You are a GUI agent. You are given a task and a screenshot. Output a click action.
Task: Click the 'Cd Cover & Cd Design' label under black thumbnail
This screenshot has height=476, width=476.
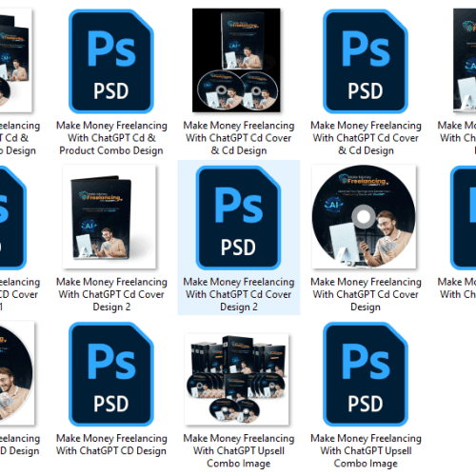pyautogui.click(x=239, y=138)
